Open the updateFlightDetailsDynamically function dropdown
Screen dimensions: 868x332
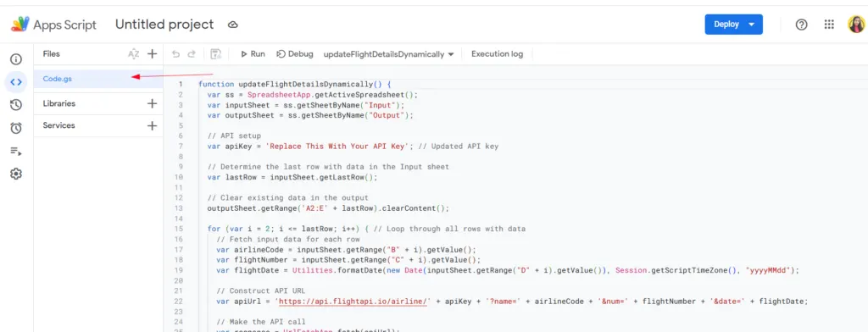(388, 54)
